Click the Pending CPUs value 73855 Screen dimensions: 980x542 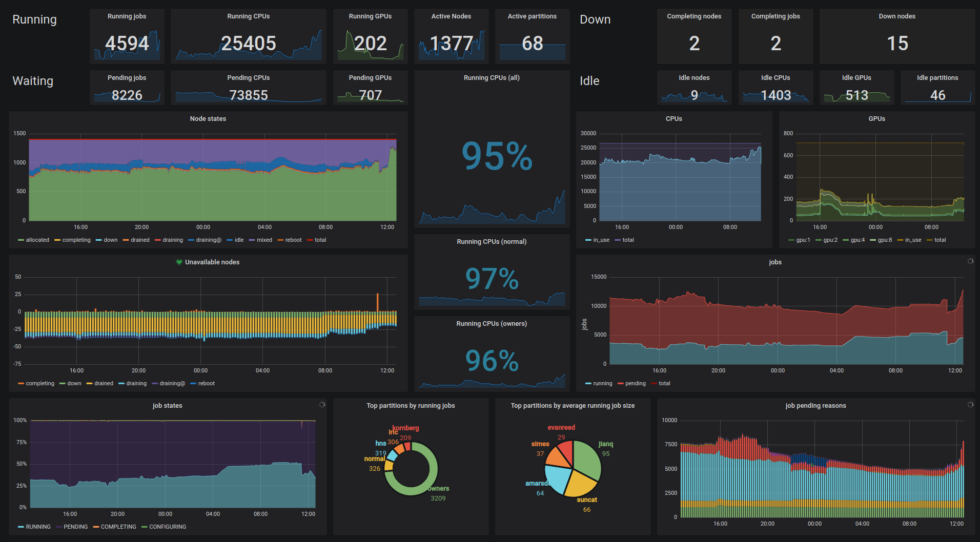pyautogui.click(x=249, y=95)
